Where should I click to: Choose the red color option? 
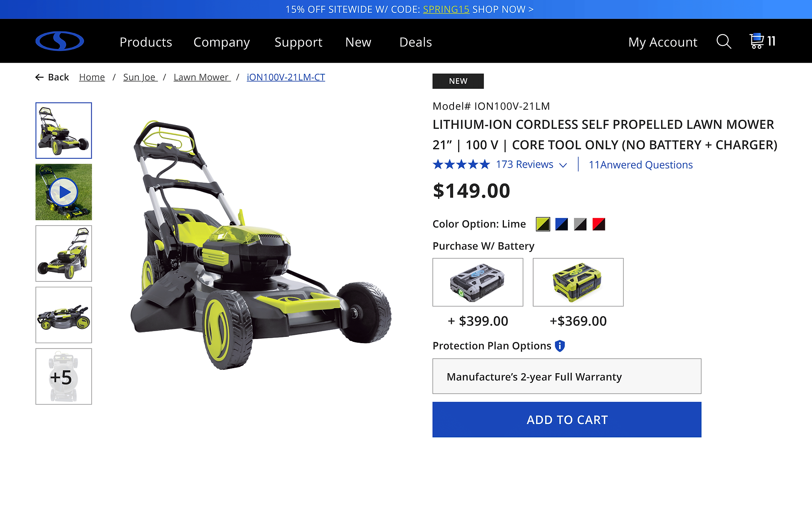tap(599, 224)
